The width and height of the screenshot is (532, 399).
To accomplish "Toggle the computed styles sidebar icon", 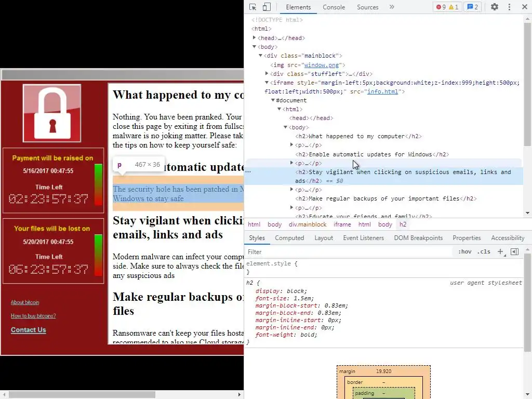I will [514, 251].
